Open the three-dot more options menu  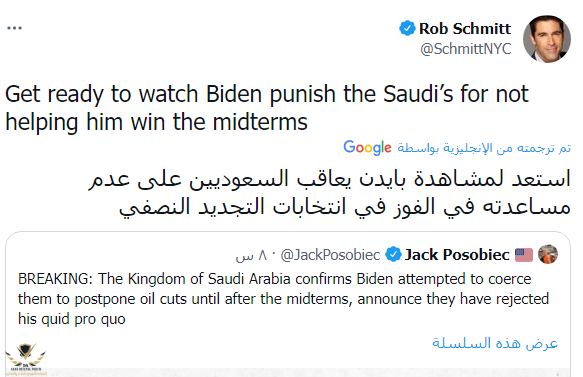point(15,28)
